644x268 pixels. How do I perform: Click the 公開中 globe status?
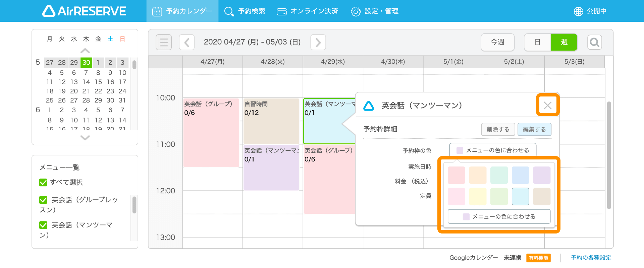590,11
